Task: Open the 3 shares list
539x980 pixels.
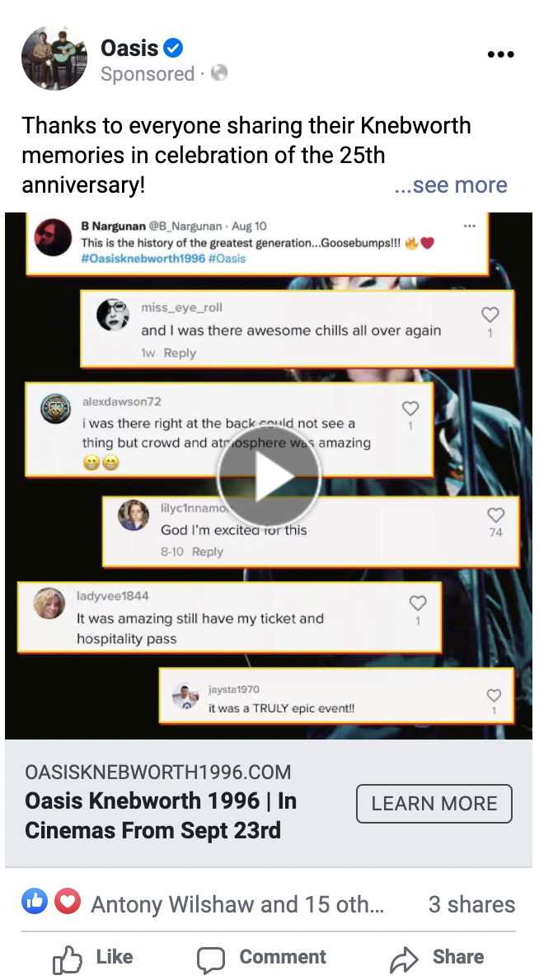Action: click(x=471, y=904)
